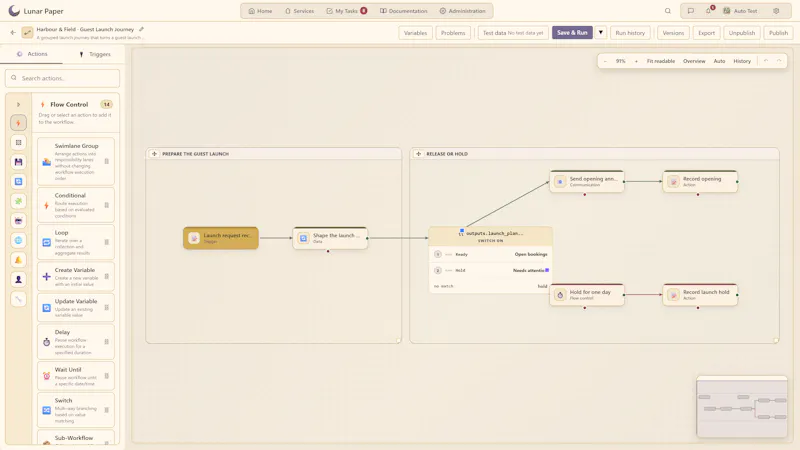The image size is (800, 450).
Task: Open the notifications bell icon
Action: pyautogui.click(x=709, y=11)
